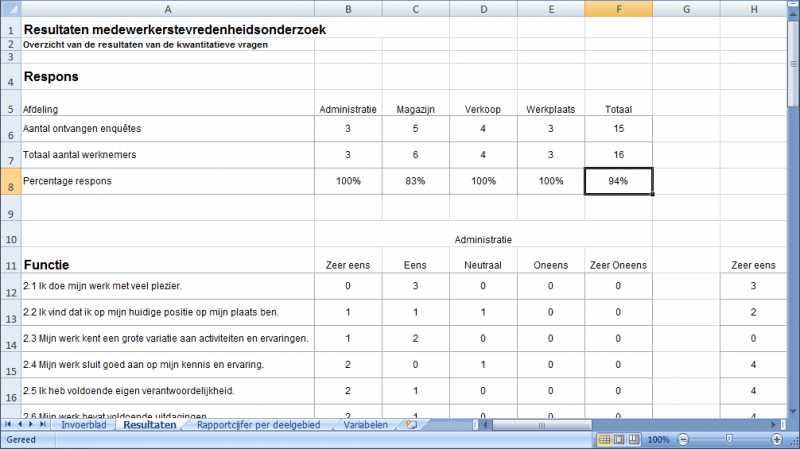Screen dimensions: 800x449
Task: Select column C header
Action: point(416,9)
